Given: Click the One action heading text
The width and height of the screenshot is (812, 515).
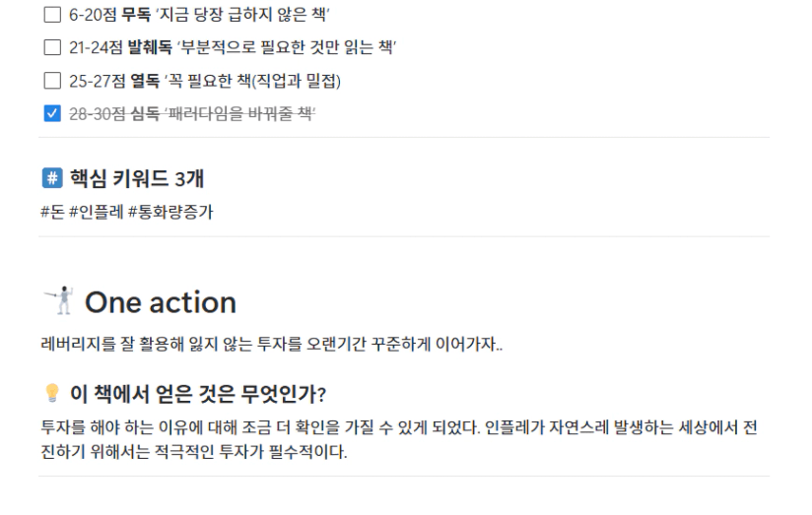Looking at the screenshot, I should point(161,302).
